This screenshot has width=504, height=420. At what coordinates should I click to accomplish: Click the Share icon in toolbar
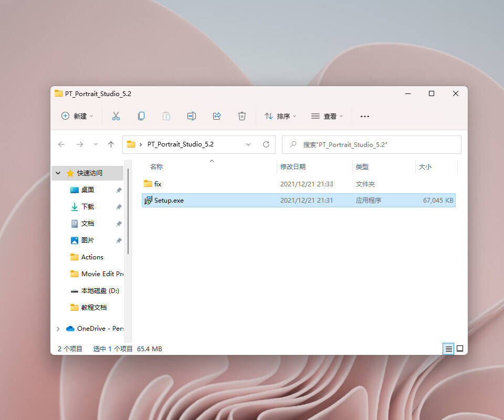coord(217,116)
